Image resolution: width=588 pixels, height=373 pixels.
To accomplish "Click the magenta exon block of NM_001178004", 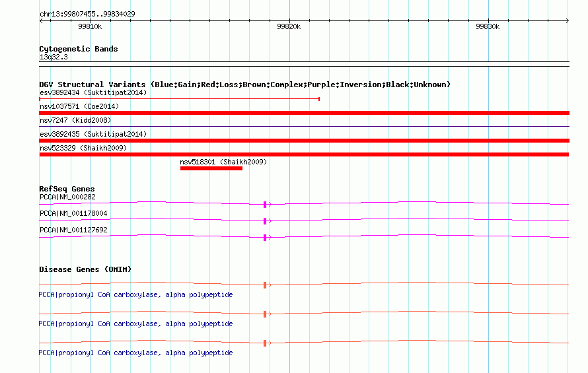I will click(265, 220).
